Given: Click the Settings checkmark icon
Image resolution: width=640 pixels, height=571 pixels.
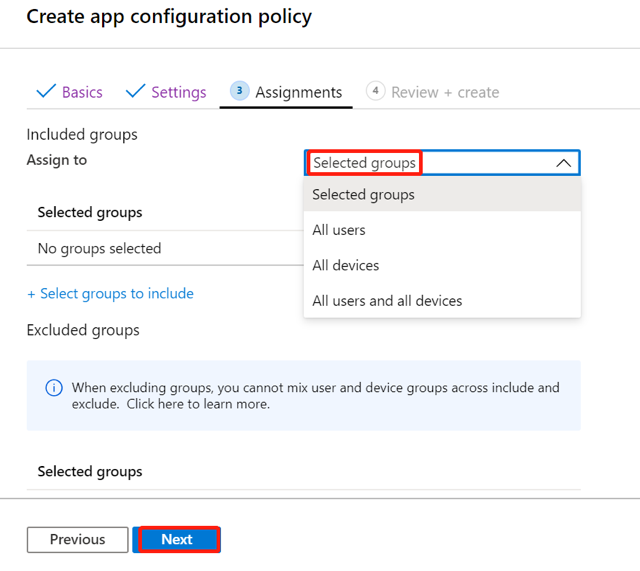Looking at the screenshot, I should [135, 91].
